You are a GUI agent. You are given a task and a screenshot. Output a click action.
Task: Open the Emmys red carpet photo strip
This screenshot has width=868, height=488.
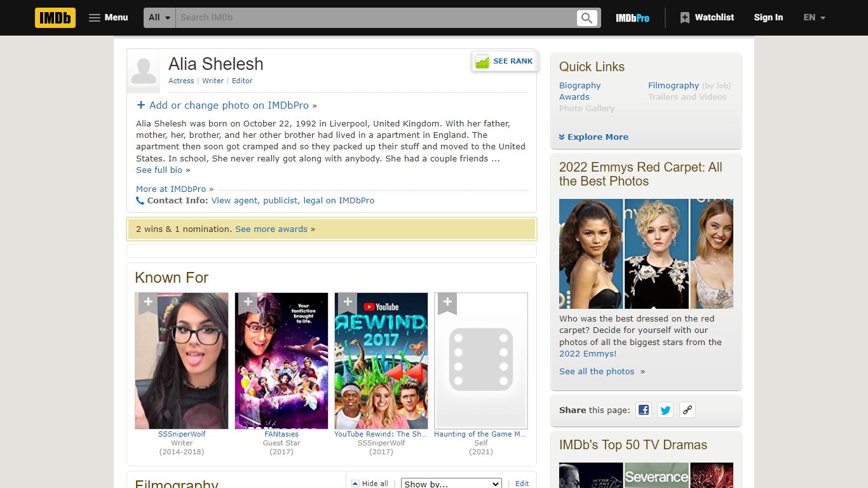coord(646,254)
